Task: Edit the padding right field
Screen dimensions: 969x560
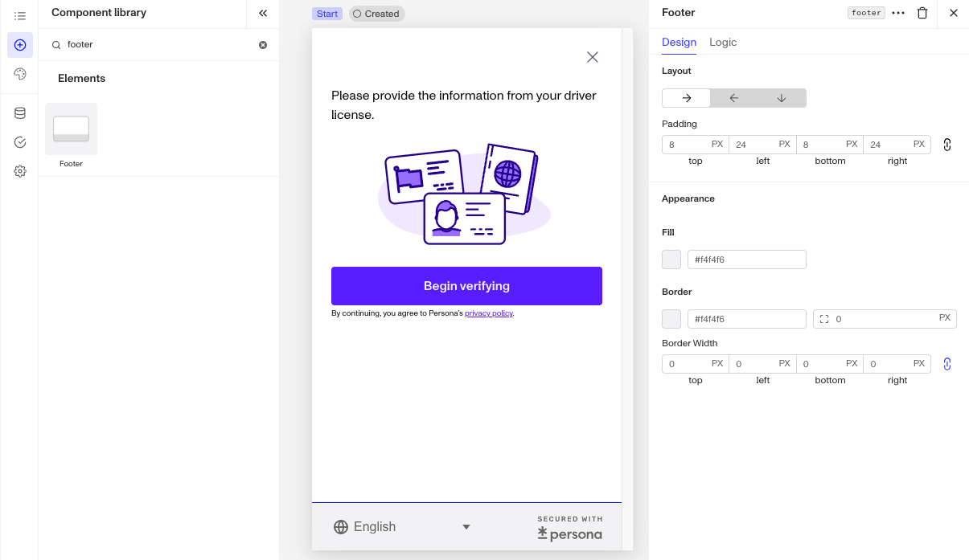Action: coord(897,145)
